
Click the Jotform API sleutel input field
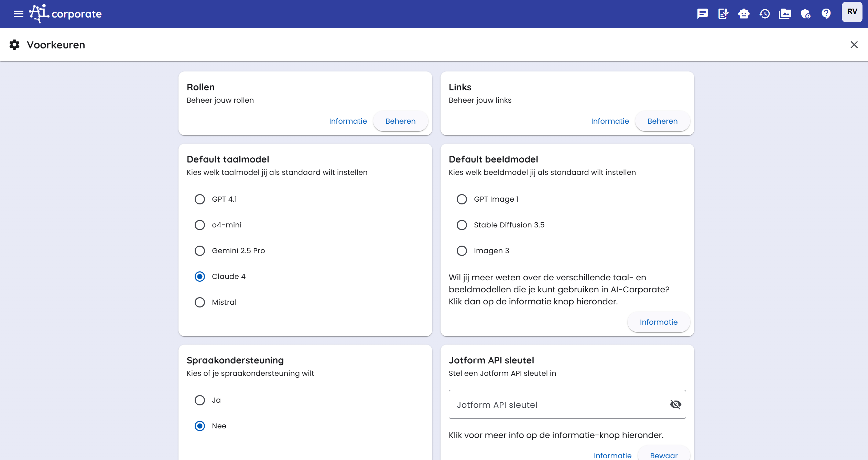click(557, 404)
